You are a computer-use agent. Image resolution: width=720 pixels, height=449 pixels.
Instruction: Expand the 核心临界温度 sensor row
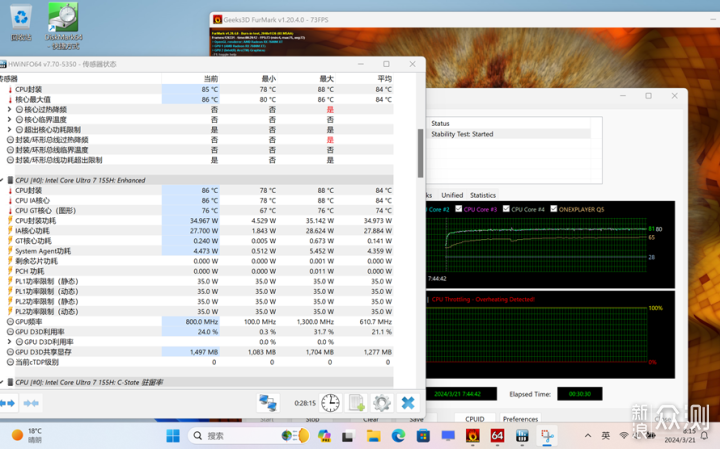tap(9, 119)
